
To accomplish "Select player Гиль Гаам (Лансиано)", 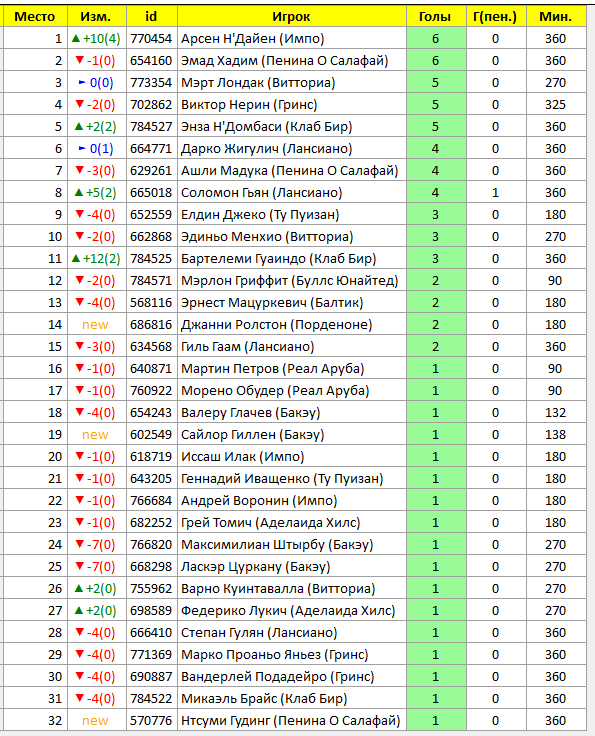I will 248,347.
